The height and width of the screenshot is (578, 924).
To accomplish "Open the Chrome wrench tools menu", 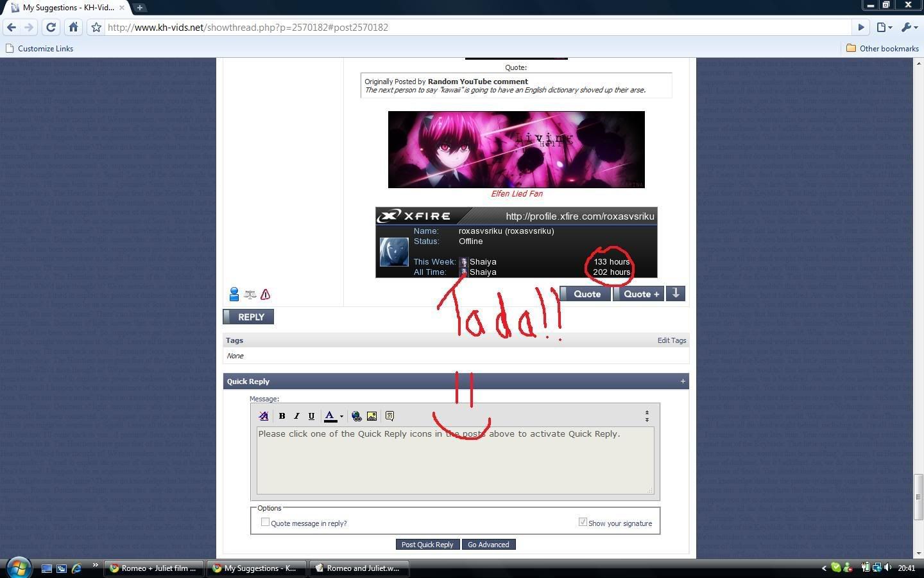I will (x=909, y=27).
